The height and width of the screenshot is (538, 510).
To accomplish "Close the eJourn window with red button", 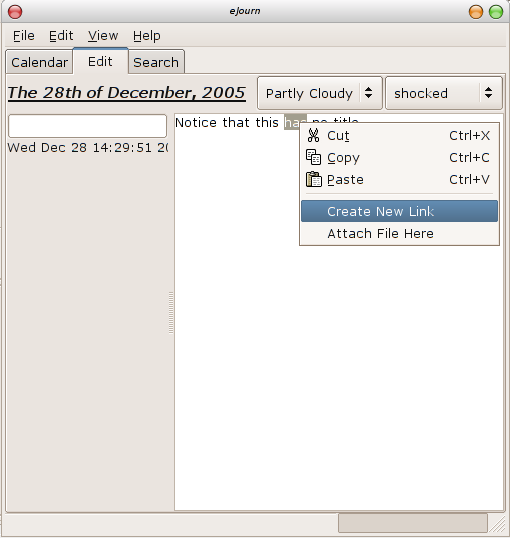I will pyautogui.click(x=15, y=12).
